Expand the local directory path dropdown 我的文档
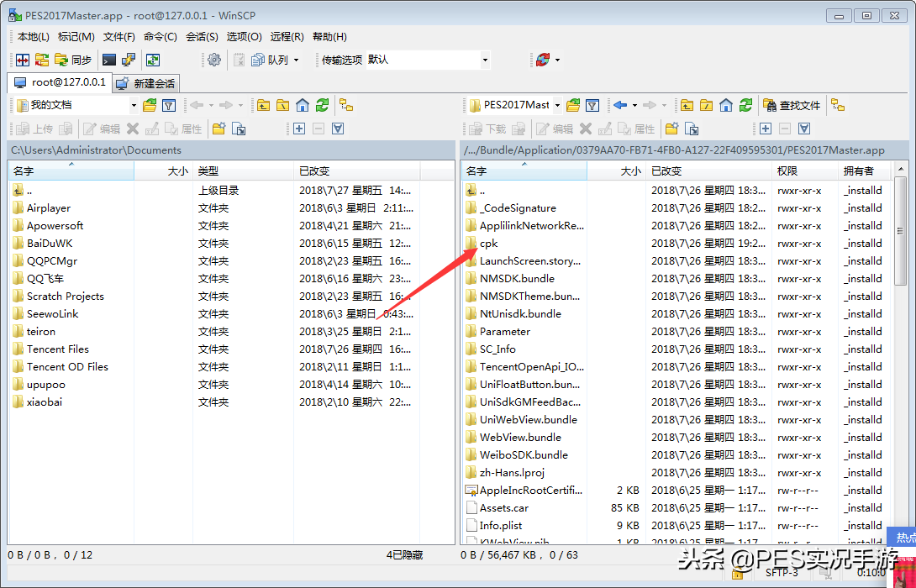Viewport: 916px width, 588px height. [x=133, y=106]
